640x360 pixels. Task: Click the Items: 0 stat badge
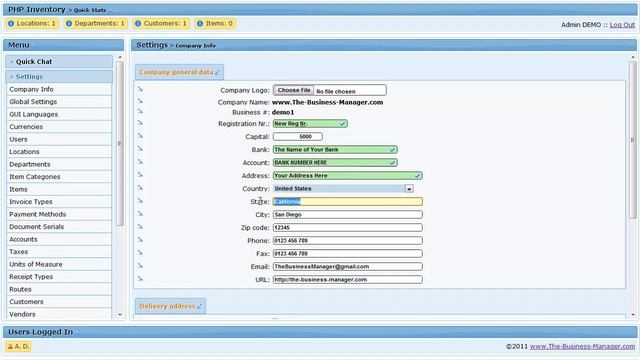click(215, 24)
